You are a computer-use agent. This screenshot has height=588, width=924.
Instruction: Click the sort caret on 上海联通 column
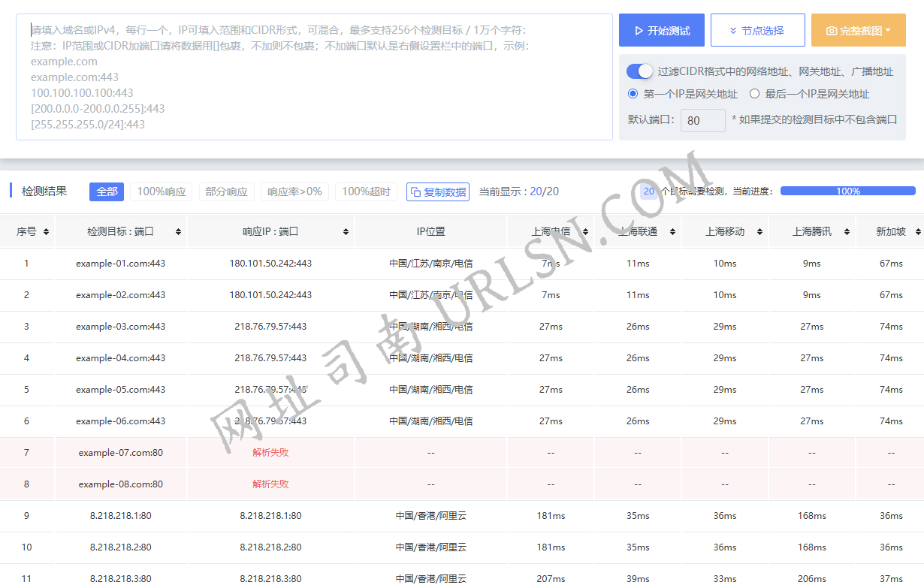click(674, 231)
